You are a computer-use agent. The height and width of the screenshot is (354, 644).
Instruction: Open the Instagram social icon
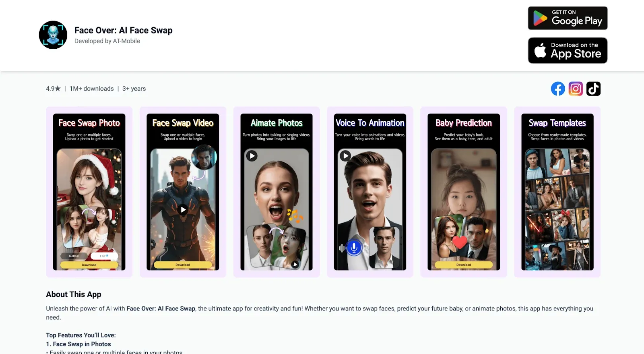[x=576, y=89]
